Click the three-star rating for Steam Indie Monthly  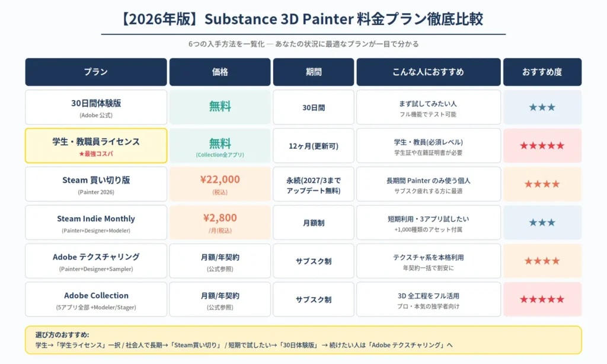(x=542, y=222)
